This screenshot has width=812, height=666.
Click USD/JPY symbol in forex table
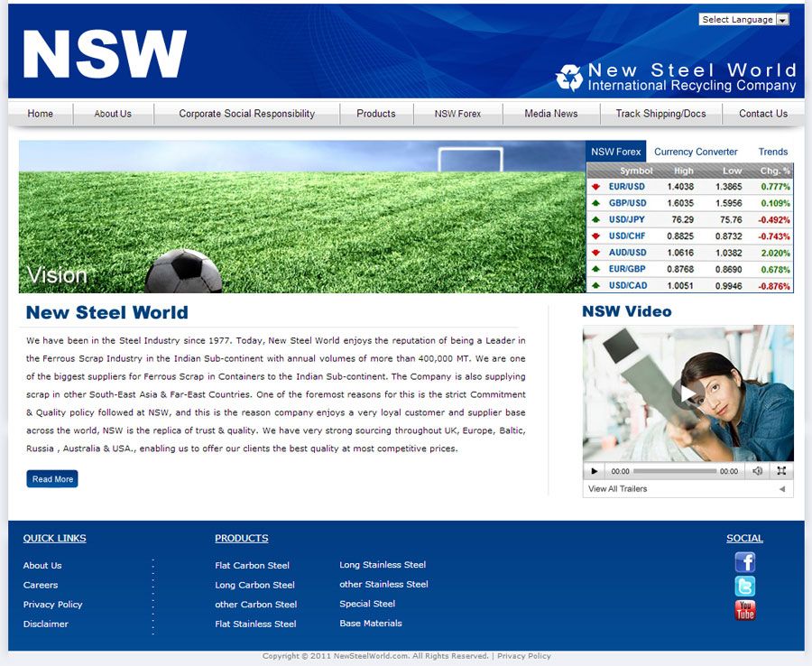point(627,219)
